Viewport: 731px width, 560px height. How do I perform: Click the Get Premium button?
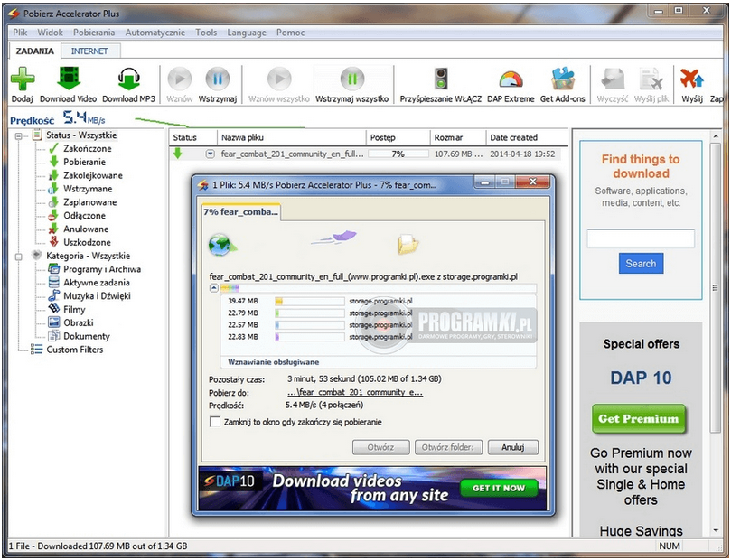[x=639, y=419]
